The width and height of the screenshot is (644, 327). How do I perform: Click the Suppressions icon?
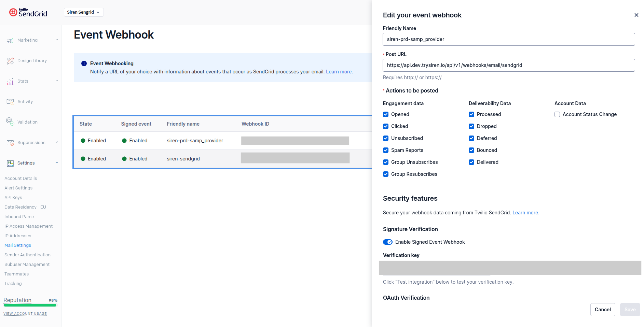10,142
